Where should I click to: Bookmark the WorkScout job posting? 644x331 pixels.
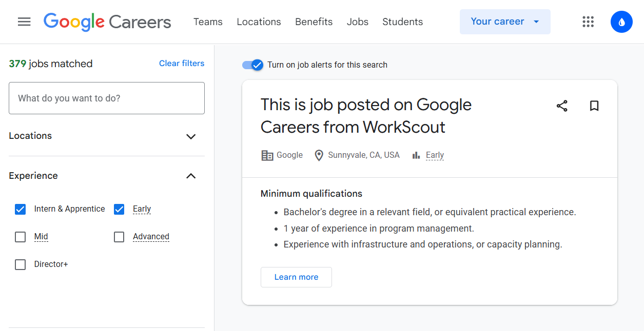594,106
